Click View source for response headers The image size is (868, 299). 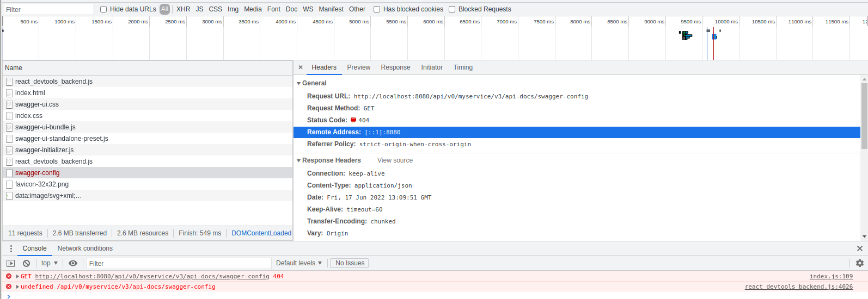click(x=395, y=160)
